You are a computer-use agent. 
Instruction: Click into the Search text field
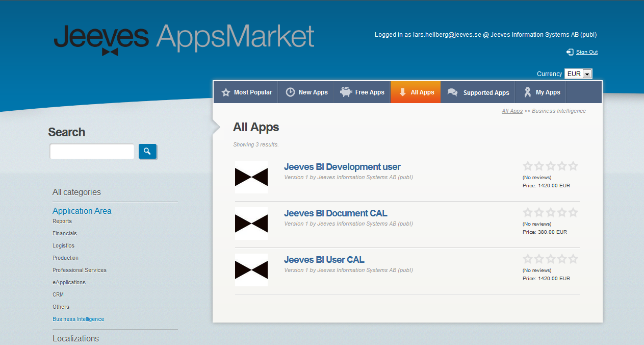92,152
